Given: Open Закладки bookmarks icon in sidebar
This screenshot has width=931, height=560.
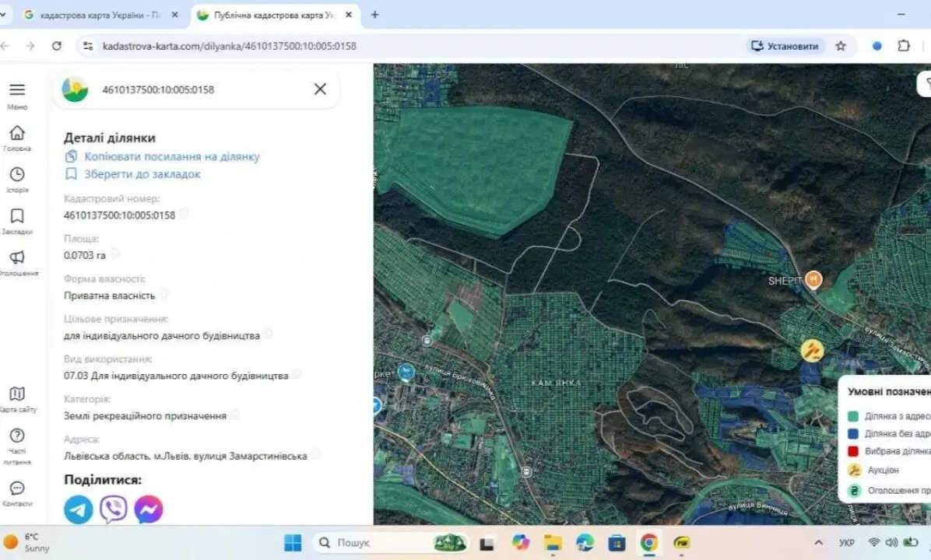Looking at the screenshot, I should coord(17,216).
